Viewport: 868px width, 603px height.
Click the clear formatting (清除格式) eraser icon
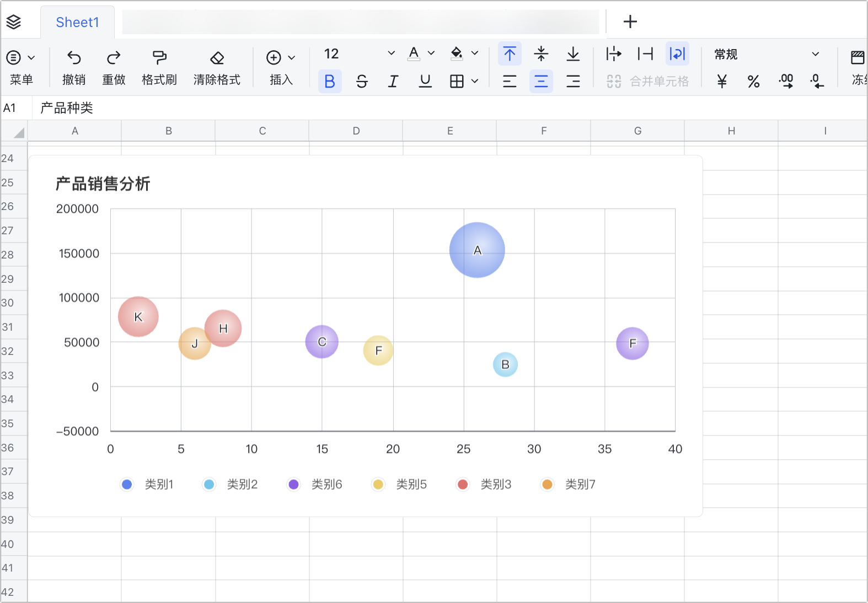217,58
